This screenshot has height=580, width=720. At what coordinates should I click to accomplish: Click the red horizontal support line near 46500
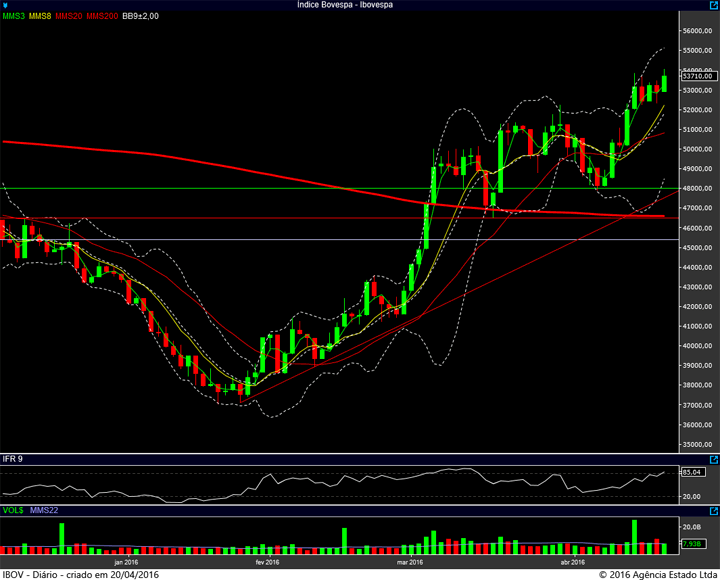pos(339,218)
